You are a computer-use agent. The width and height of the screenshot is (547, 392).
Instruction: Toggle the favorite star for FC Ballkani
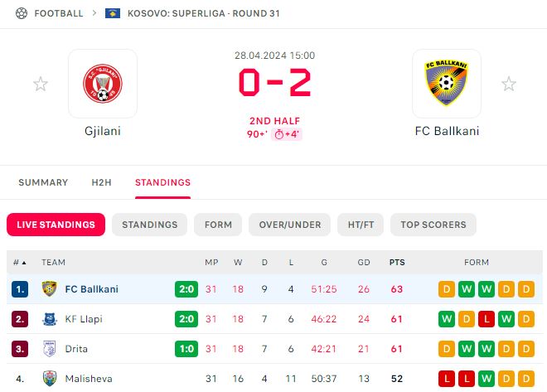[x=509, y=84]
